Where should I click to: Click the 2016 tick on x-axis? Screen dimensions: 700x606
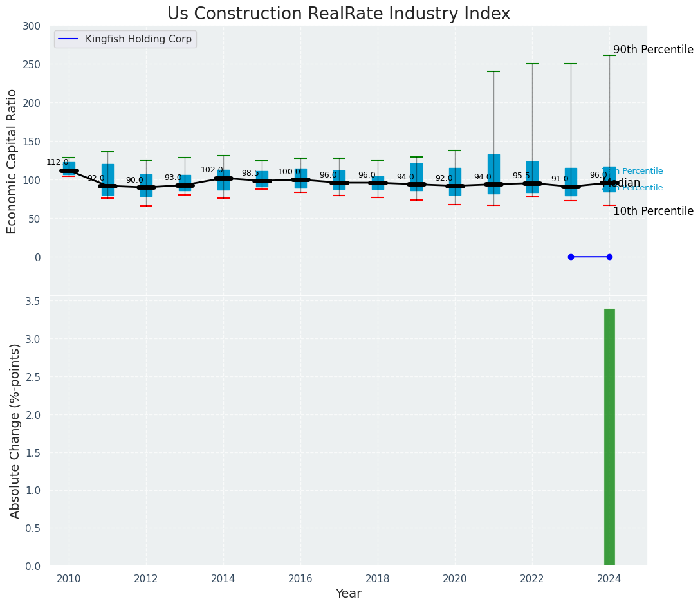coord(300,578)
